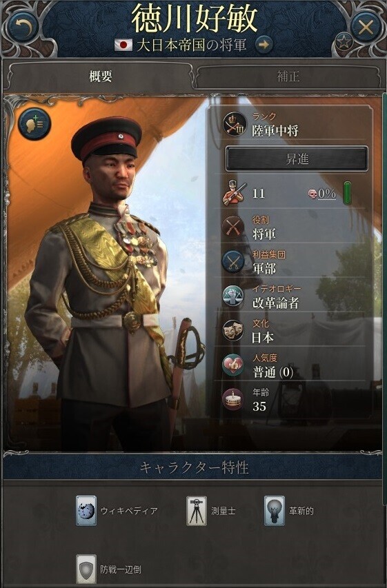Click the 昇進 promote button
This screenshot has height=588, width=387.
[x=297, y=159]
